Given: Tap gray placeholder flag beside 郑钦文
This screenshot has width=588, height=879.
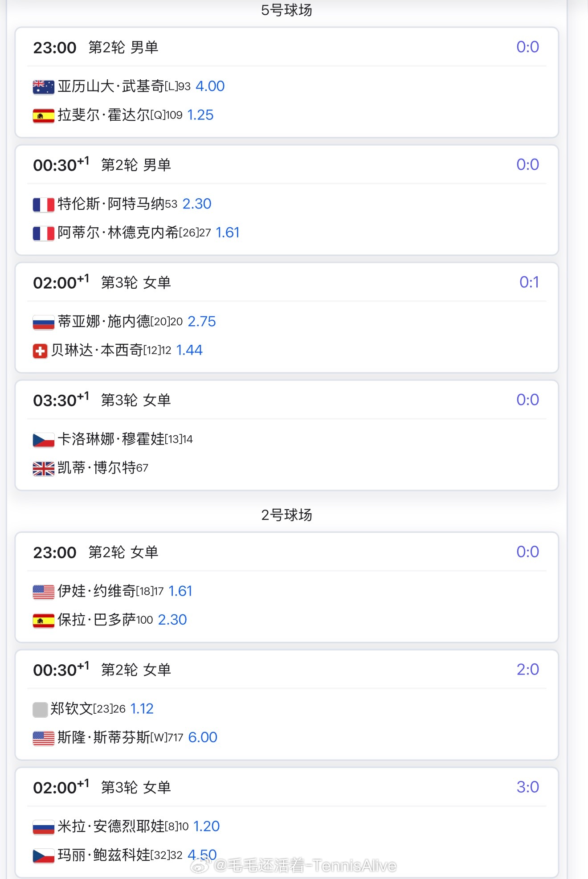Looking at the screenshot, I should (40, 710).
